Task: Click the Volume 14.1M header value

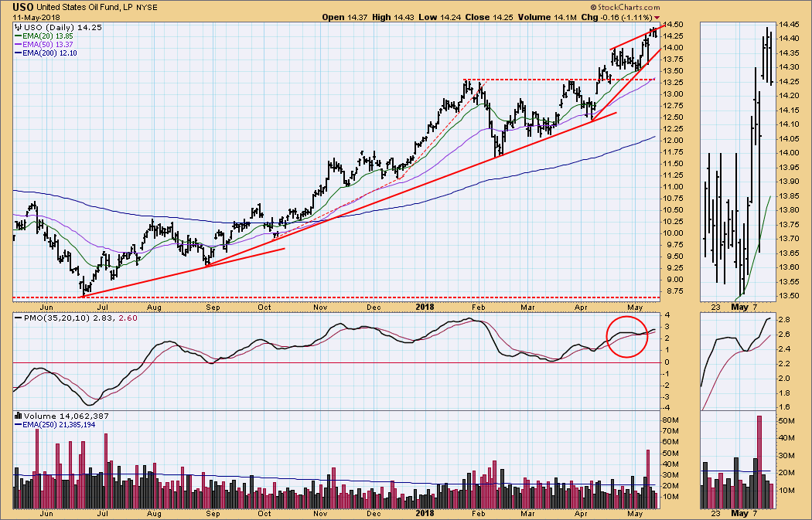Action: pyautogui.click(x=547, y=17)
